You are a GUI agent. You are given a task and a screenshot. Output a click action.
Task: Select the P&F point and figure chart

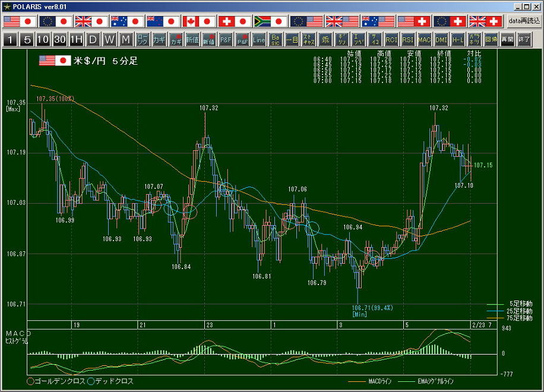point(226,40)
